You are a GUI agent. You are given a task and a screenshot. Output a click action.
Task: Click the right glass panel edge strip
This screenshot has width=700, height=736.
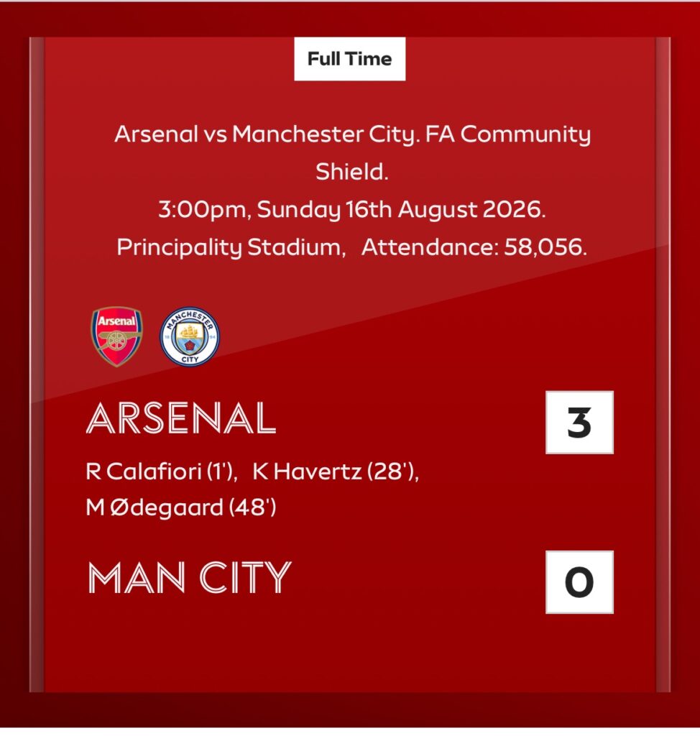[663, 364]
